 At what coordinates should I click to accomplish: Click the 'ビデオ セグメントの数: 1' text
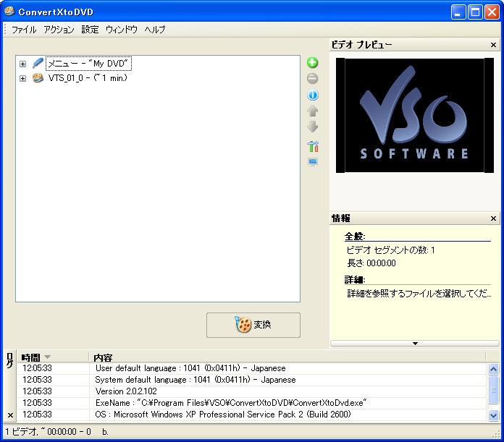pos(390,250)
